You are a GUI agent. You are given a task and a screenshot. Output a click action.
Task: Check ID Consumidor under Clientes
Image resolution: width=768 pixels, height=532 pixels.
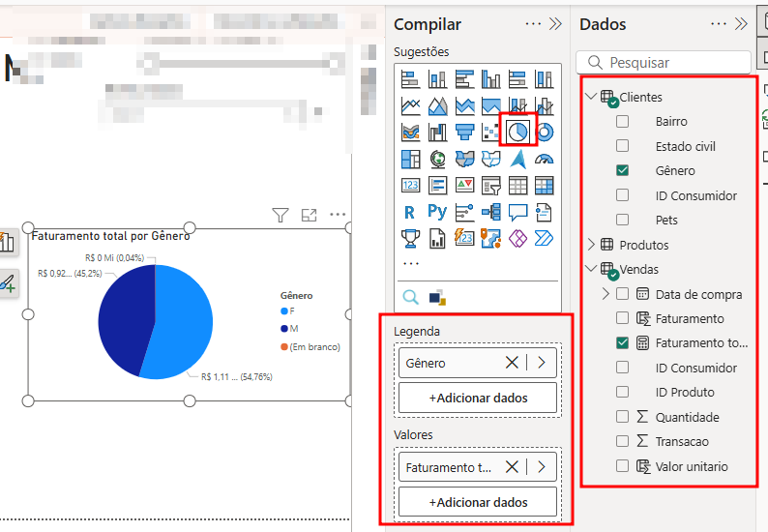[622, 195]
